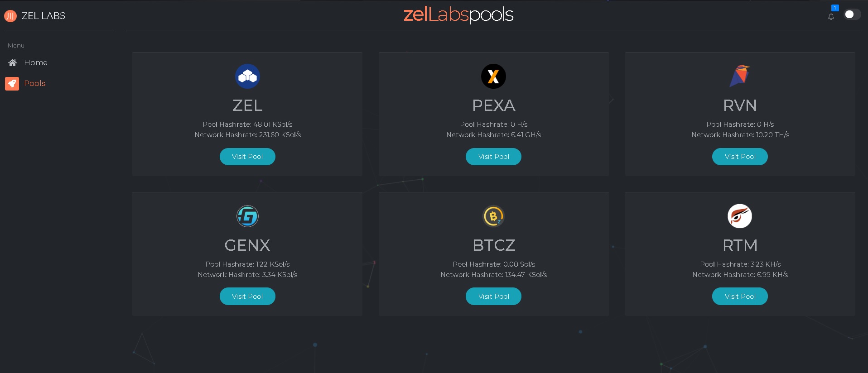Visit the ZEL pool
Screen dimensions: 868x373
click(x=247, y=157)
